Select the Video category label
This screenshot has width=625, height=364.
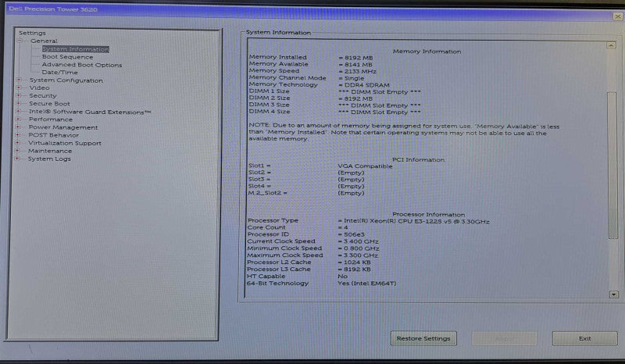click(40, 87)
